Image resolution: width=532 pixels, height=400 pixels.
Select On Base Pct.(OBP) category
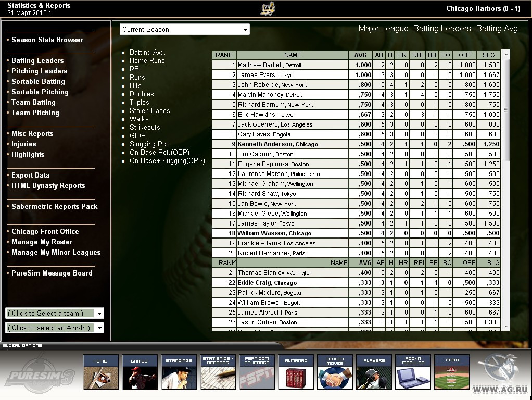click(x=159, y=152)
